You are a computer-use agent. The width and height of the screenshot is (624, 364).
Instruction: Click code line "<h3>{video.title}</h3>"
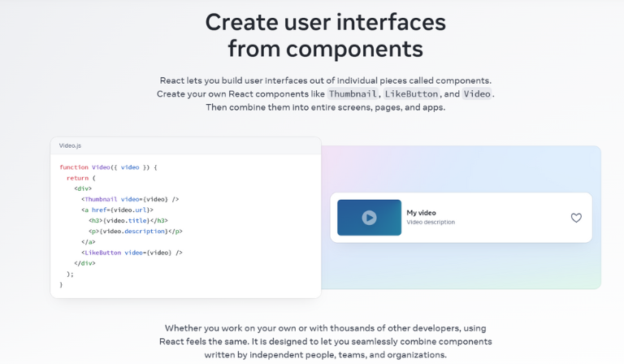pyautogui.click(x=128, y=220)
